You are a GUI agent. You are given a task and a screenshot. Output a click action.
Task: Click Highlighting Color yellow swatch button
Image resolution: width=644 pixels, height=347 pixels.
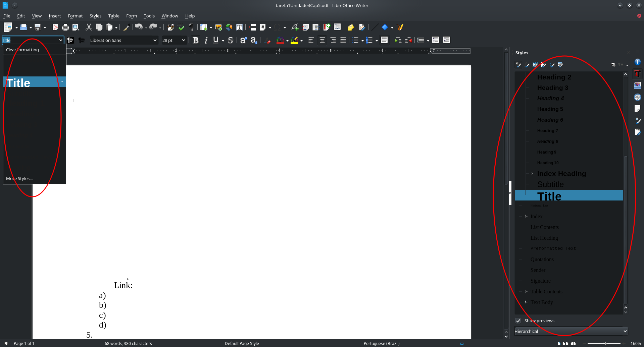(x=294, y=40)
